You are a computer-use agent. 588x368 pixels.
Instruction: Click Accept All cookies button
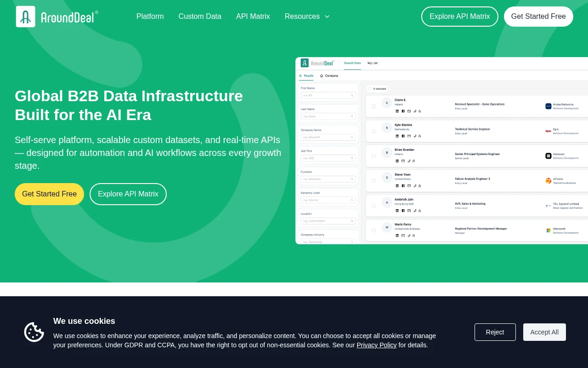pos(544,332)
